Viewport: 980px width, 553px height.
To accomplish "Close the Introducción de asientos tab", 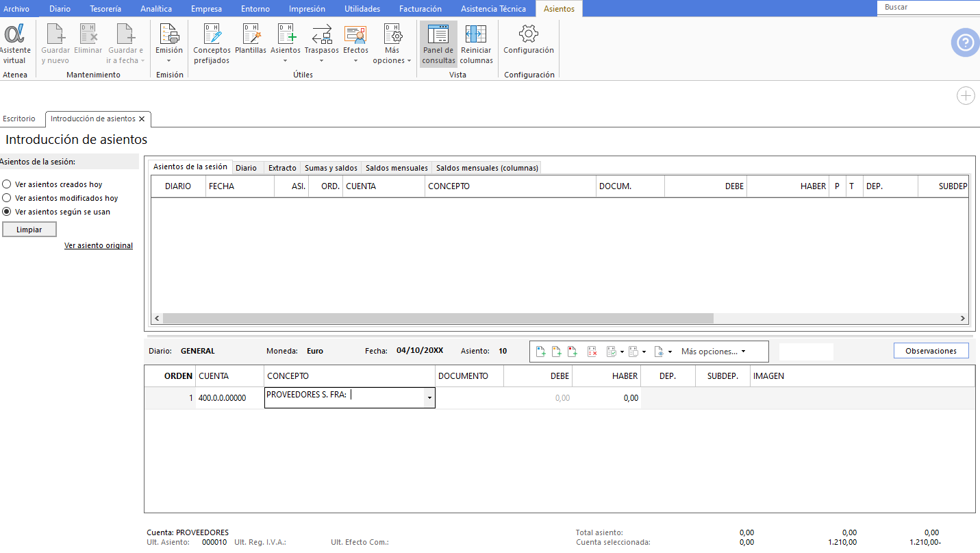I will [x=142, y=119].
